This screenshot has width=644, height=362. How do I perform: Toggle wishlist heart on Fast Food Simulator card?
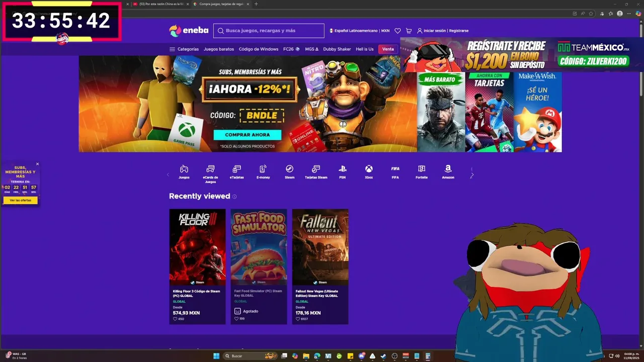click(236, 319)
